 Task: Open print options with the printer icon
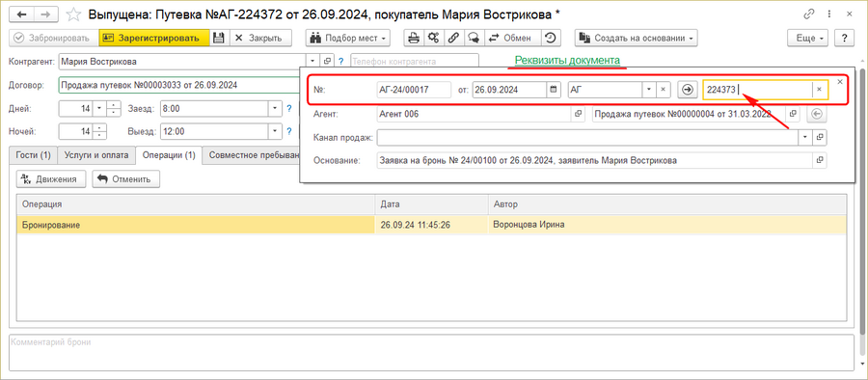click(414, 38)
